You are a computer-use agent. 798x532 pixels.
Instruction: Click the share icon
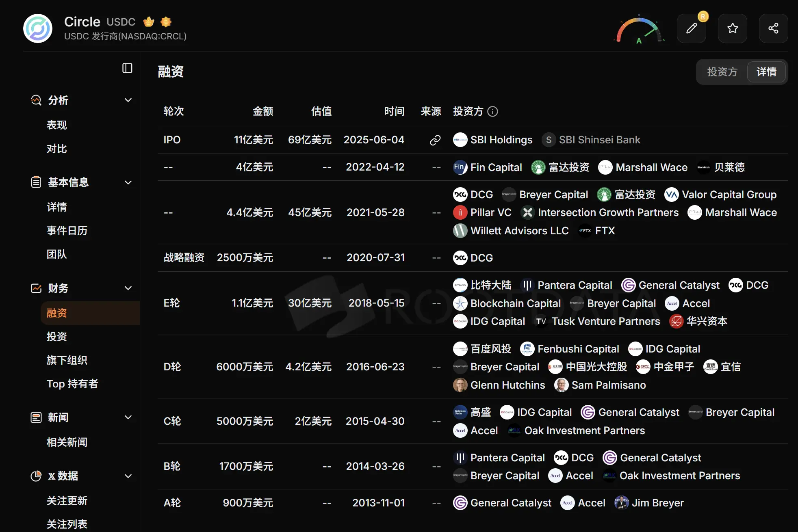pyautogui.click(x=773, y=28)
